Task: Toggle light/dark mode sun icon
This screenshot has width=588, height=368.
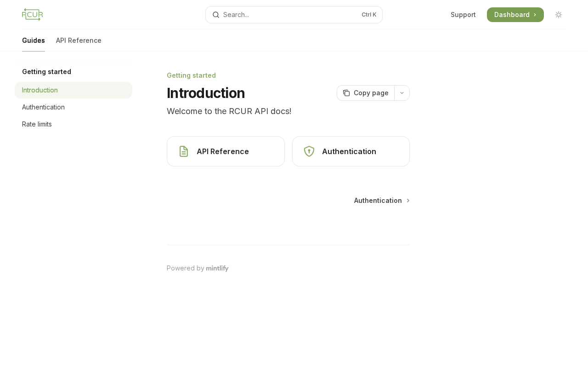Action: pyautogui.click(x=559, y=15)
